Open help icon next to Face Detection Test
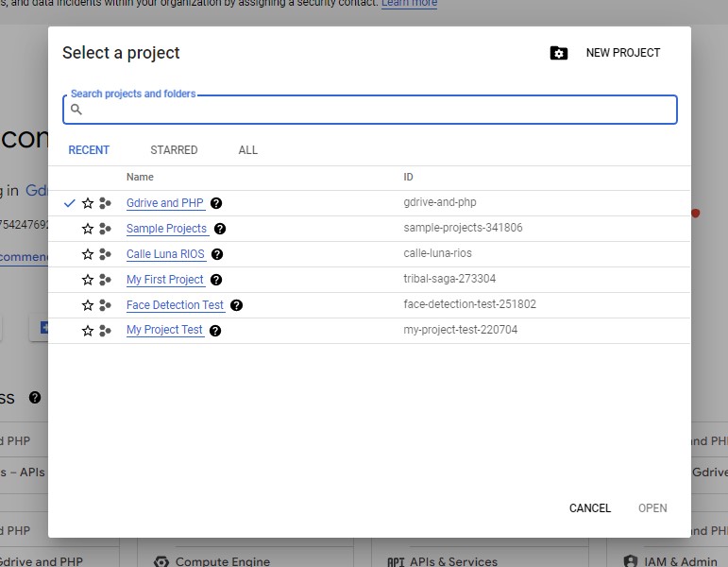This screenshot has height=567, width=728. 236,305
